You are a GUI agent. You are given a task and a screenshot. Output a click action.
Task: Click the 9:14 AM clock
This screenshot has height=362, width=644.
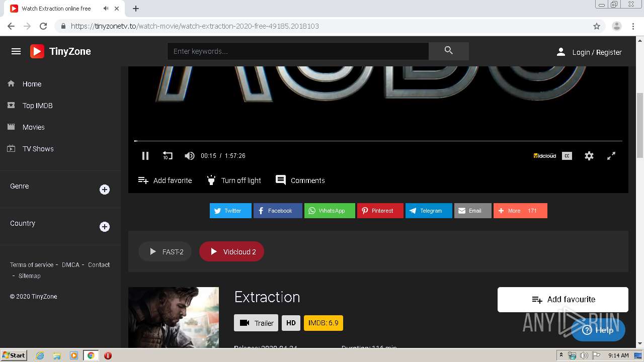[x=618, y=355]
